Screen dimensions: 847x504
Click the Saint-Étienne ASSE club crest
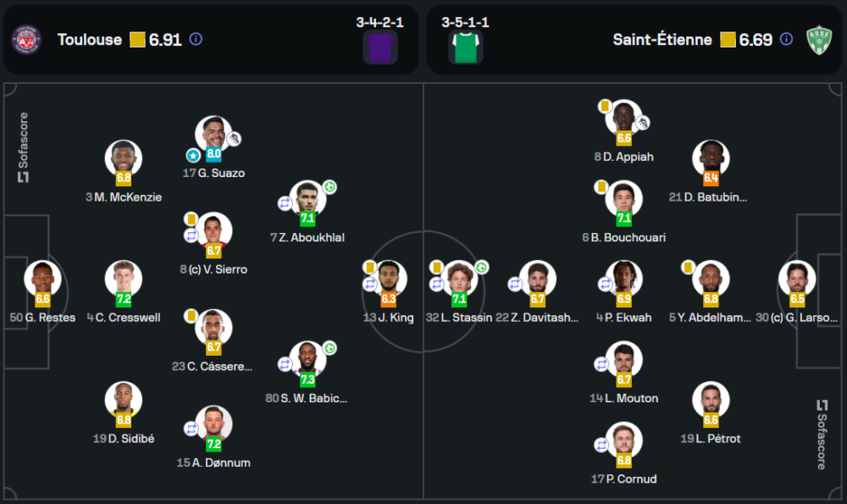click(x=820, y=39)
